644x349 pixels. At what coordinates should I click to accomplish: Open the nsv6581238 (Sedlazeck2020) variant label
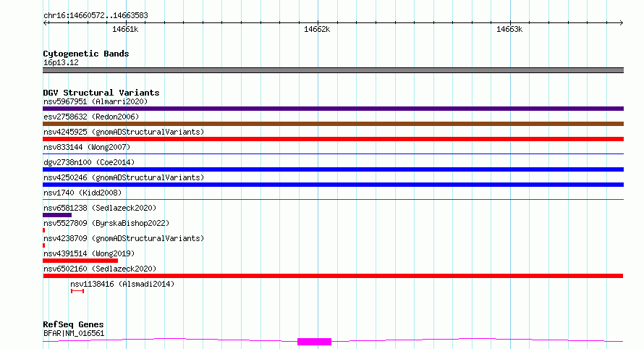(100, 208)
